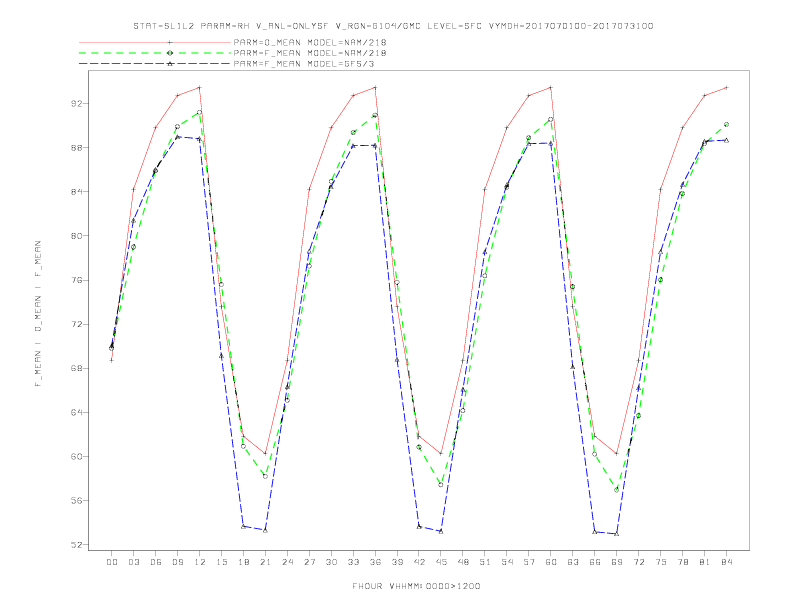The height and width of the screenshot is (612, 792).
Task: Click x-axis forecast hour label 45
Action: click(441, 562)
